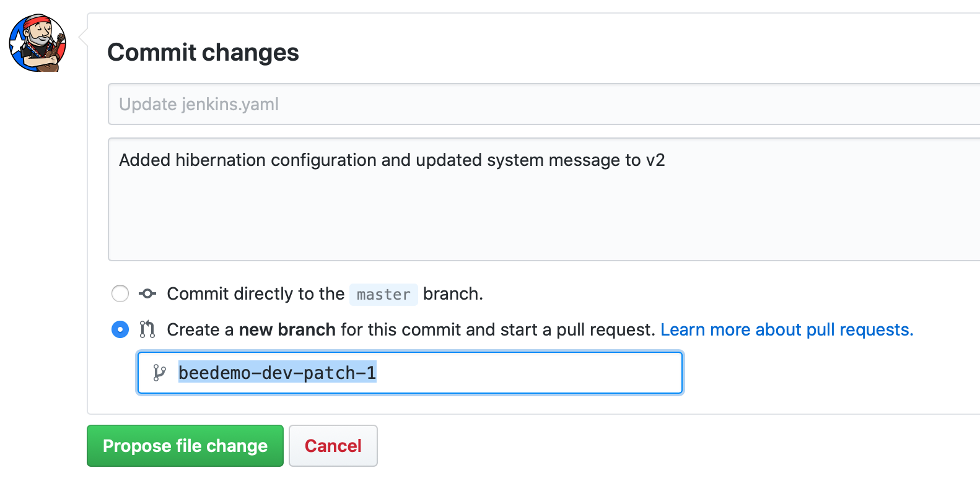Click the branch icon inside branch name field
The height and width of the screenshot is (499, 980).
pos(160,373)
